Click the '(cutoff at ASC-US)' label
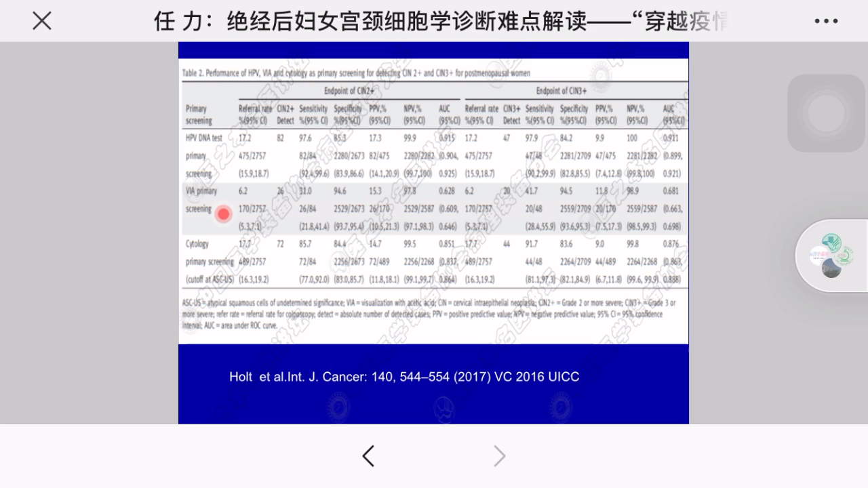Viewport: 868px width, 488px height. (x=210, y=279)
